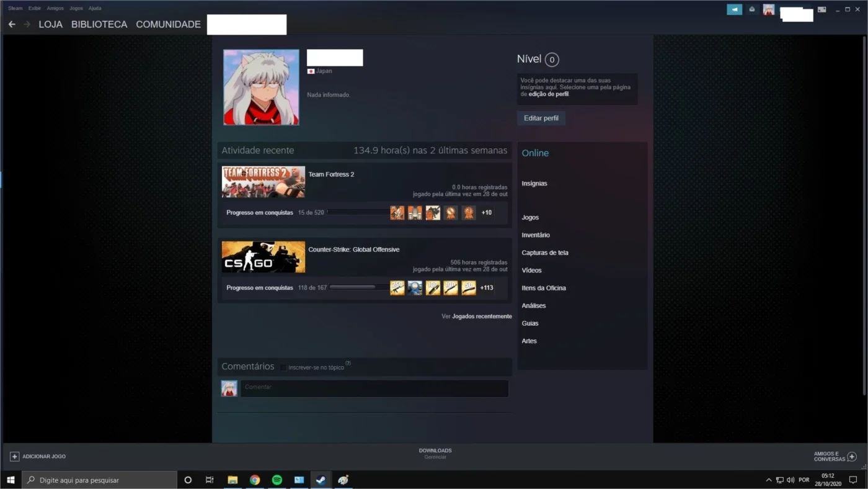Switch to Big Picture mode icon
This screenshot has width=868, height=489.
click(821, 9)
